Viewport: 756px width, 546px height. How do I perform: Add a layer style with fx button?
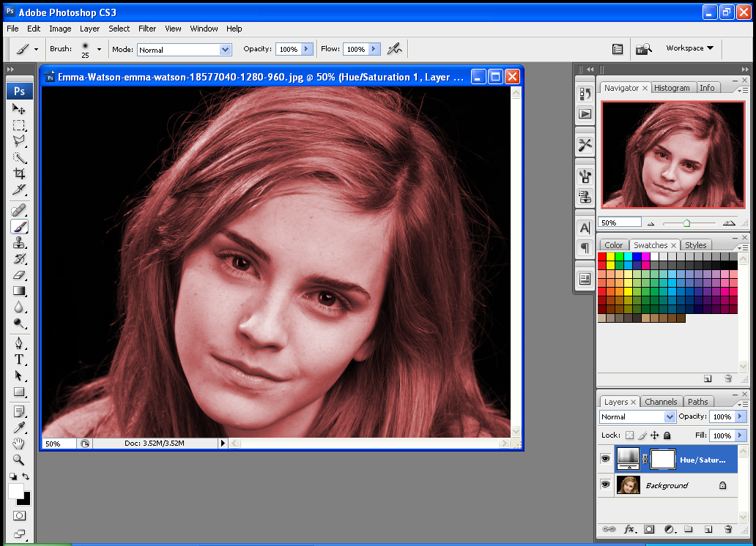(x=630, y=529)
